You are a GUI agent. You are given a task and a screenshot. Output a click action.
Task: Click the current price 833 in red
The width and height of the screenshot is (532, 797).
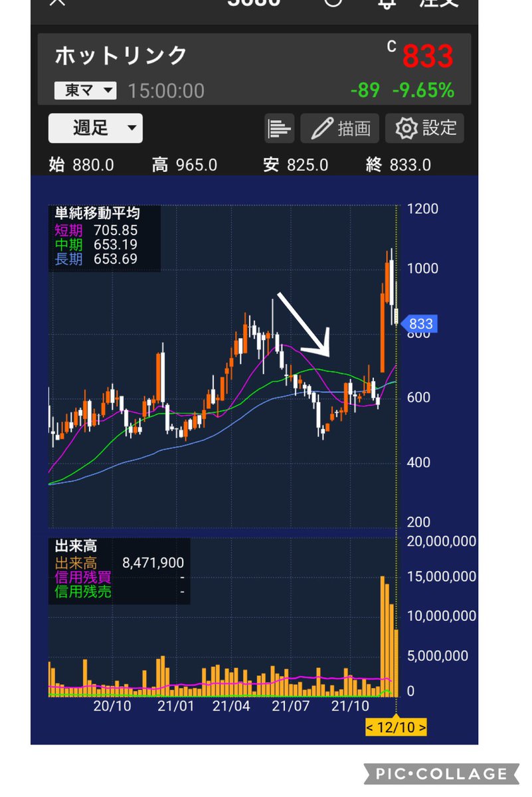pos(428,57)
